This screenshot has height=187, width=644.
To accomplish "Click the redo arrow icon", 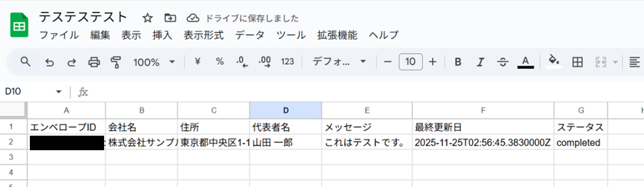I will coord(72,62).
